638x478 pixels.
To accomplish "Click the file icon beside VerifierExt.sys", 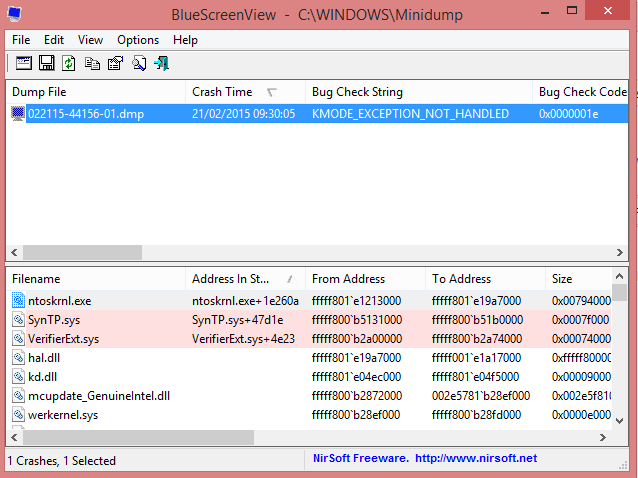I will [x=18, y=338].
